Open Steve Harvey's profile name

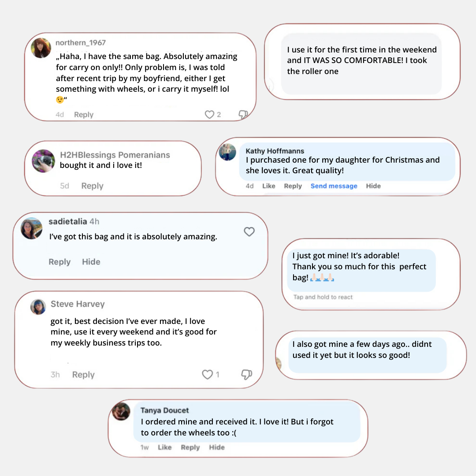78,304
